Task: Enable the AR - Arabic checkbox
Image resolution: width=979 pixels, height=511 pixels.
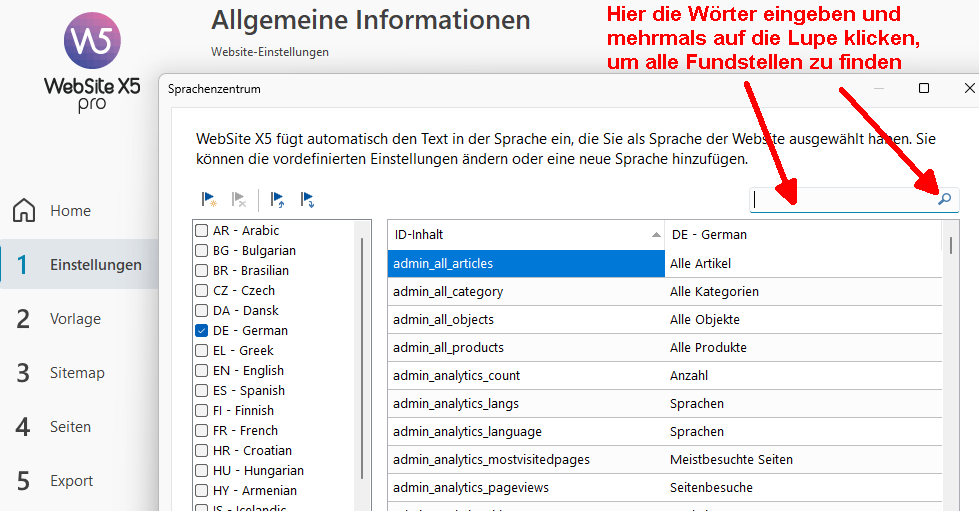Action: pyautogui.click(x=202, y=231)
